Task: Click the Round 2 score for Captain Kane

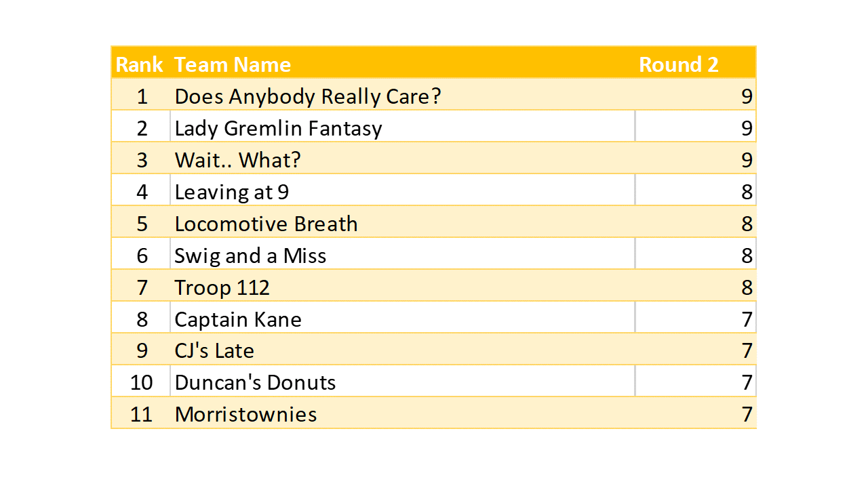Action: point(746,319)
